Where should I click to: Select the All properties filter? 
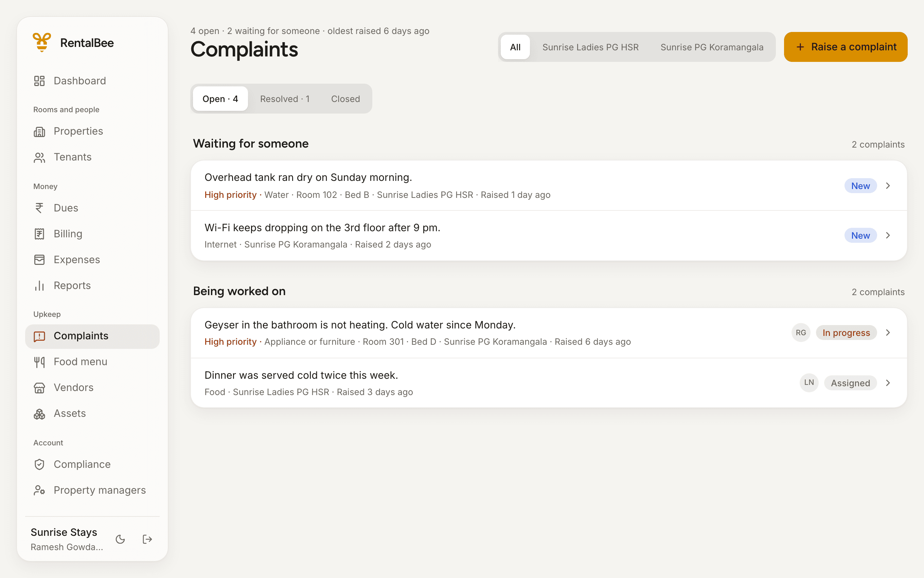(515, 47)
